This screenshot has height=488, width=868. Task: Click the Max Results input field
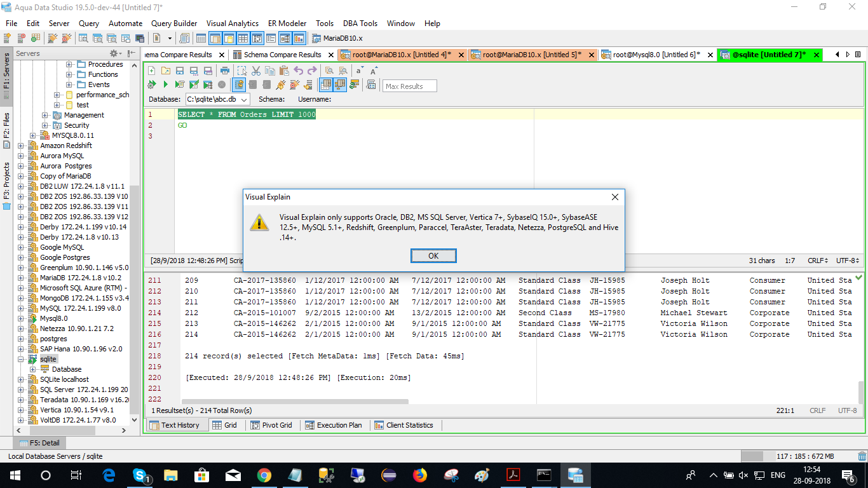pos(410,86)
